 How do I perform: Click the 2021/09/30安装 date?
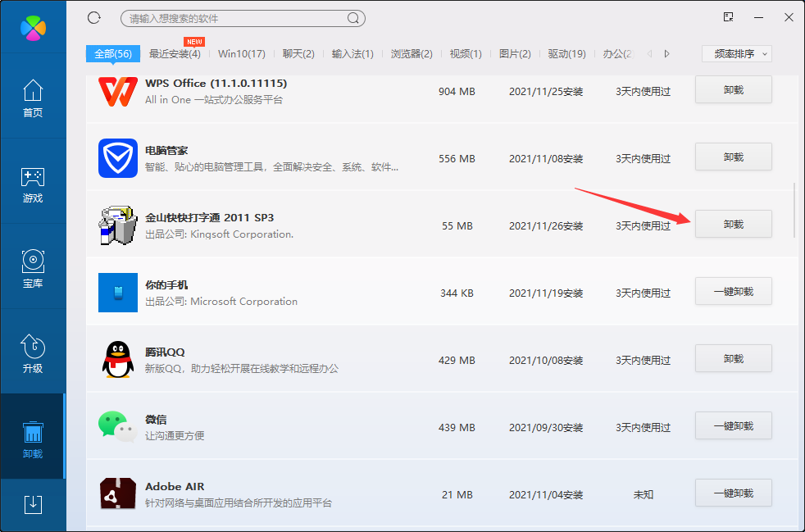[x=546, y=428]
